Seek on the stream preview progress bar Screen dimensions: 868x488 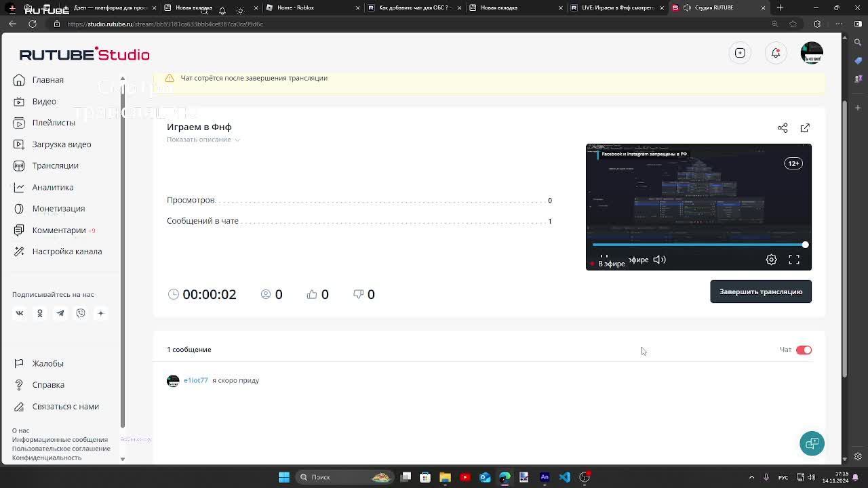tap(698, 245)
